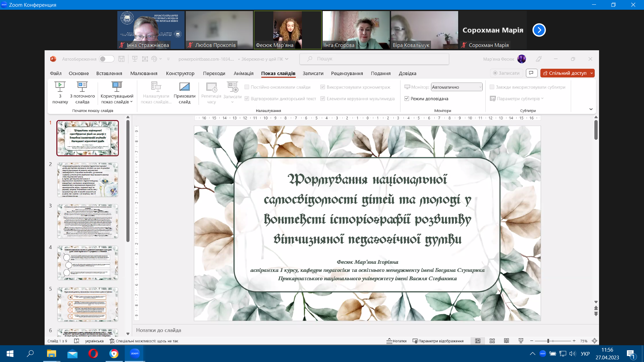This screenshot has width=644, height=362.
Task: Click the zoom level slider handle
Action: [x=548, y=341]
